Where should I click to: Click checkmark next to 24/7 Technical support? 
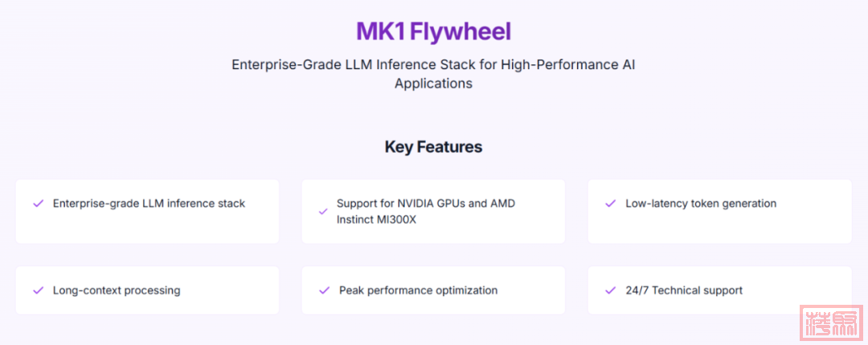(x=610, y=290)
